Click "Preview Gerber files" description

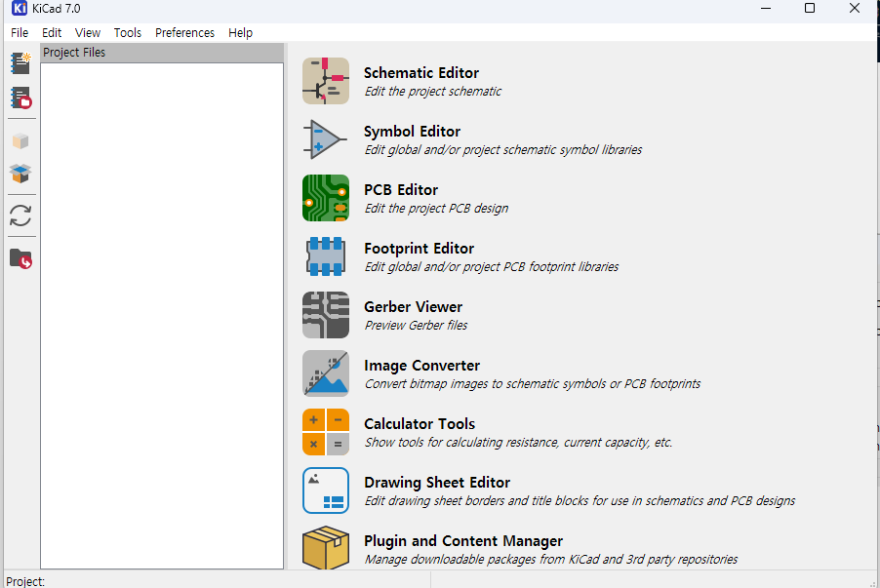pos(416,326)
